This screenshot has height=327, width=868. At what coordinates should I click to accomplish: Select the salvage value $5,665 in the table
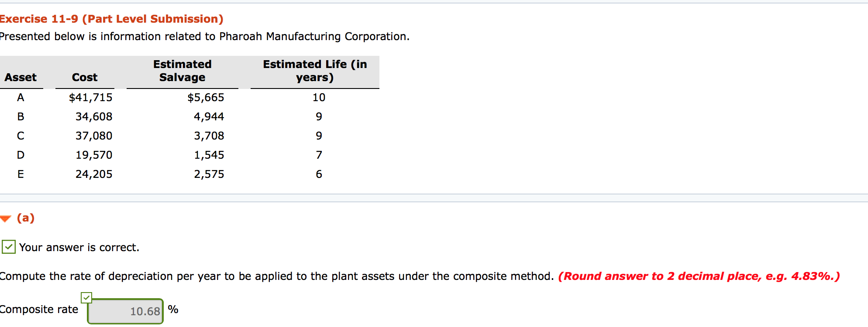pos(206,97)
